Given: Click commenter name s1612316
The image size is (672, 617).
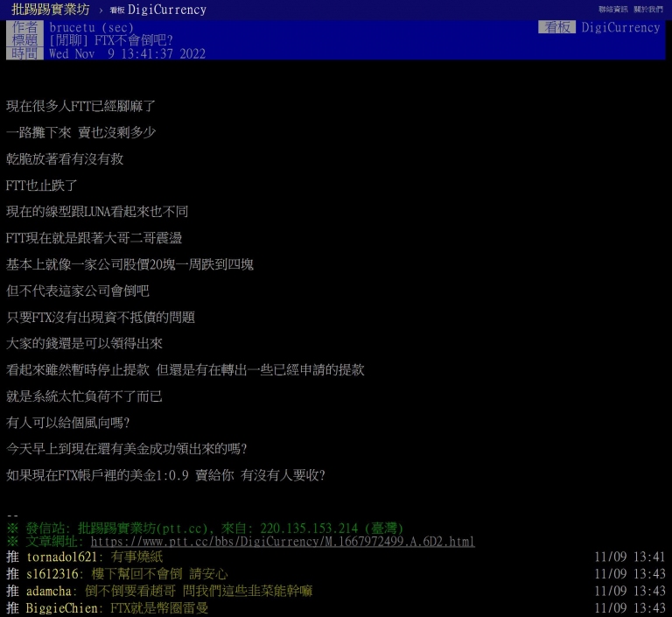Looking at the screenshot, I should pos(52,574).
